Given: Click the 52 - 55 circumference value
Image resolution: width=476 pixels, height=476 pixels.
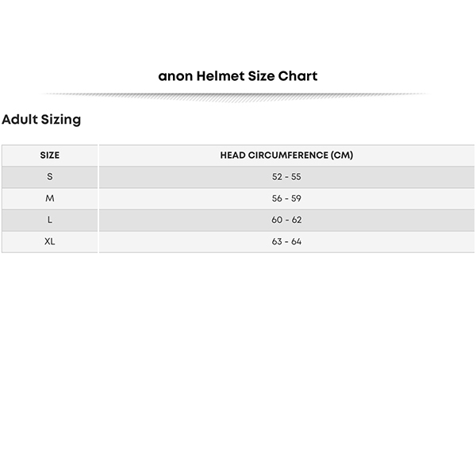Looking at the screenshot, I should click(x=286, y=177).
